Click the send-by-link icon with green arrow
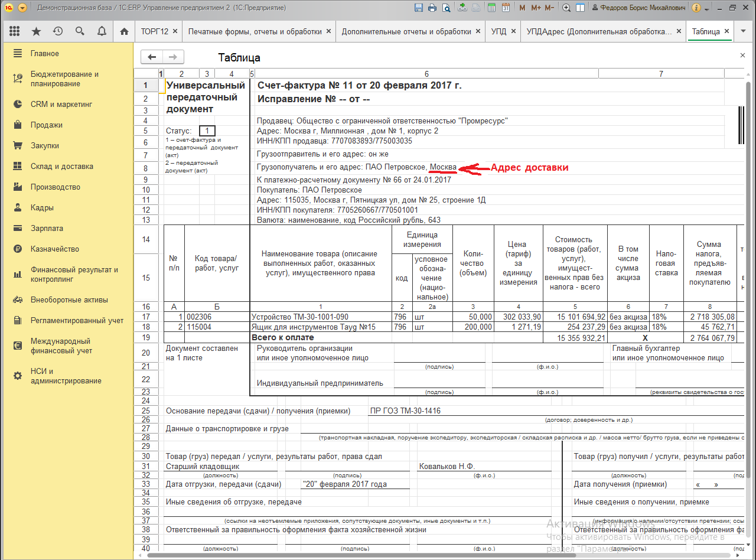This screenshot has width=756, height=560. pyautogui.click(x=462, y=8)
